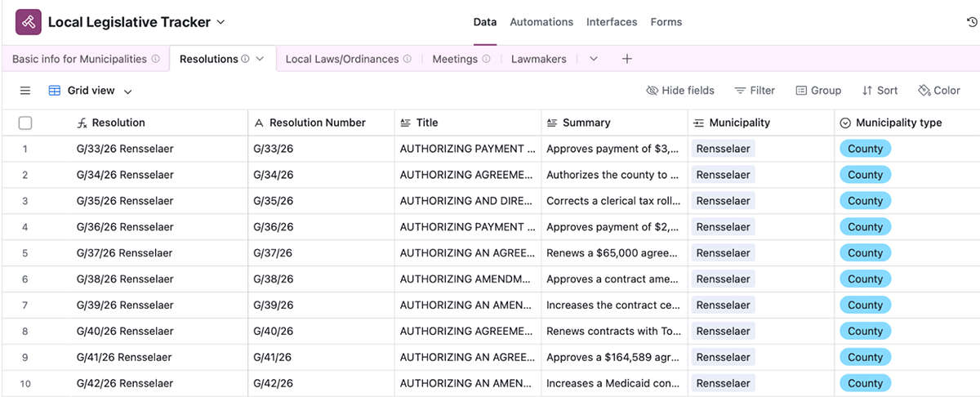Click the text icon in Resolution Number header
Viewport: 980px width, 397px height.
(x=259, y=123)
